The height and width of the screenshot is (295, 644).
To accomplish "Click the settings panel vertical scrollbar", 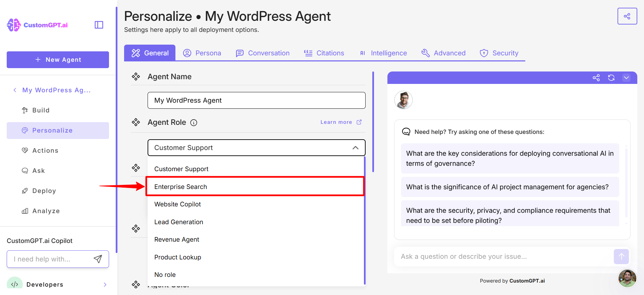I will point(373,121).
